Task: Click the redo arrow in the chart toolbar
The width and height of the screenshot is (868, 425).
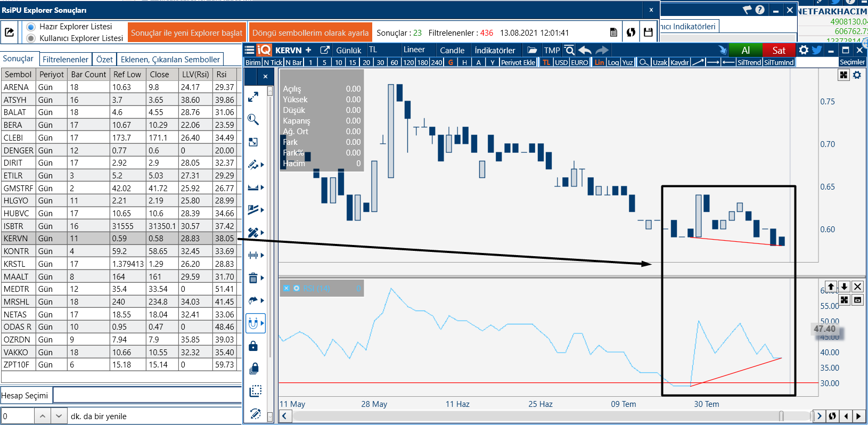Action: (602, 50)
